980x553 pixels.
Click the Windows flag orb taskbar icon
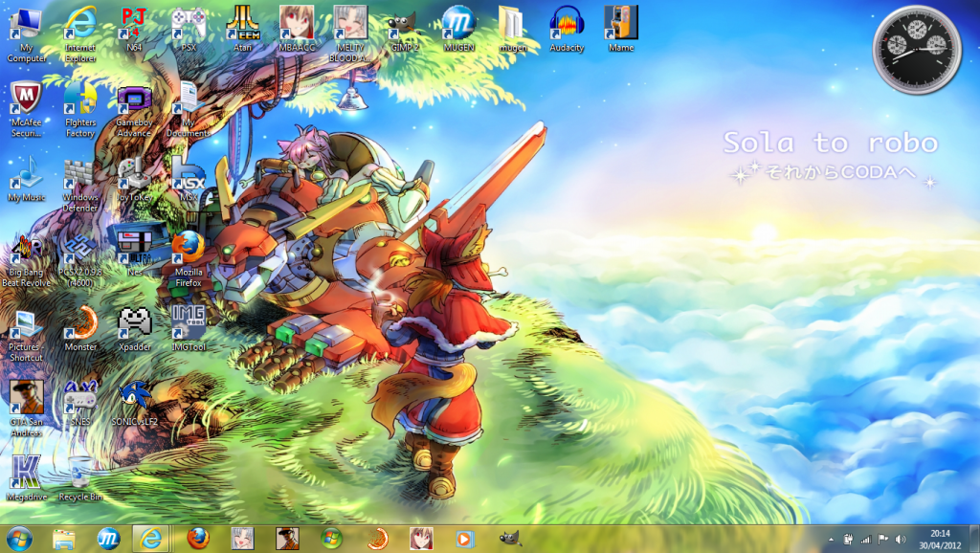pyautogui.click(x=331, y=539)
